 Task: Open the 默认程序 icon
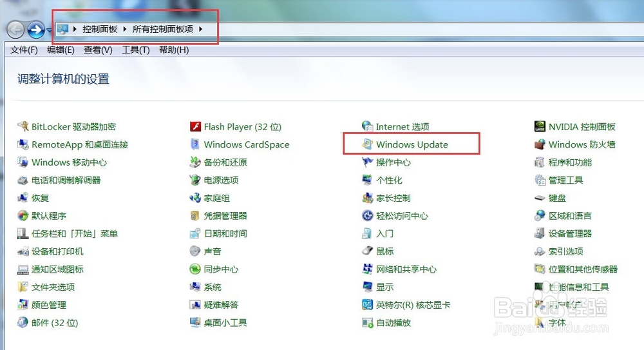click(23, 215)
